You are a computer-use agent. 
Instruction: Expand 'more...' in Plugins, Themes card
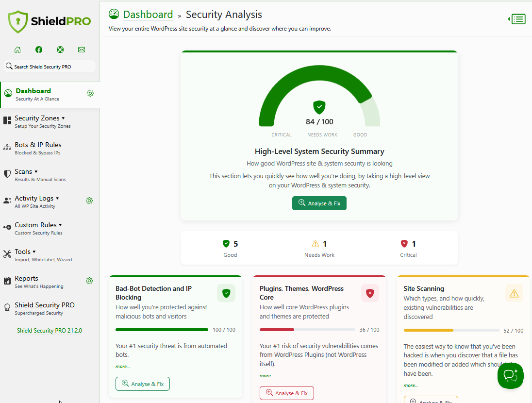pyautogui.click(x=266, y=375)
